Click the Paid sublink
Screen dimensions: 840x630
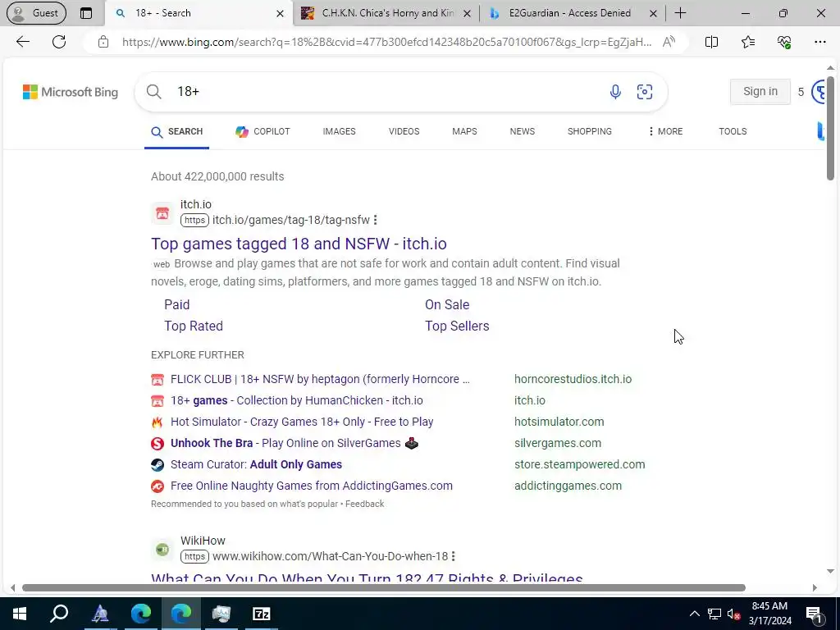(x=177, y=304)
